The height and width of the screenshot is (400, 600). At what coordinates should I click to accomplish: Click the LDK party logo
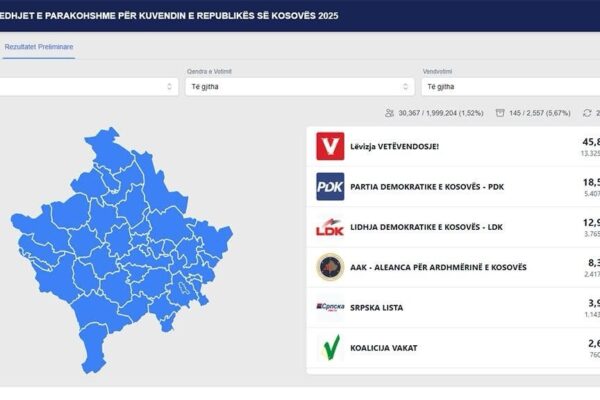[x=330, y=227]
